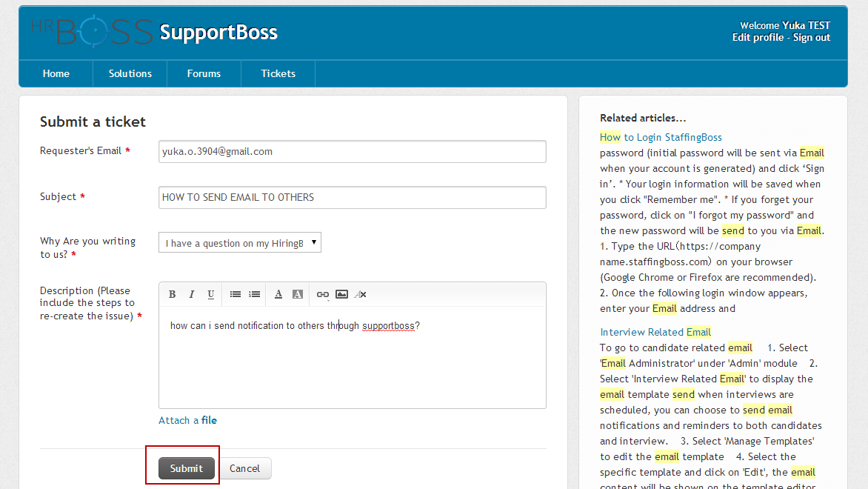Open the 'Why are you writing to us' dropdown
This screenshot has height=489, width=868.
pos(240,242)
